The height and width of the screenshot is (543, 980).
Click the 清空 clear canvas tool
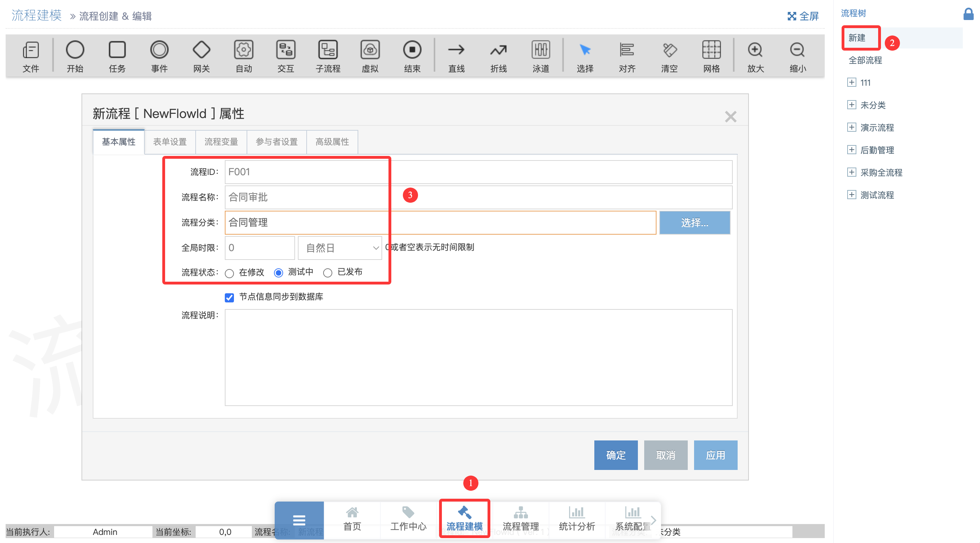click(669, 57)
